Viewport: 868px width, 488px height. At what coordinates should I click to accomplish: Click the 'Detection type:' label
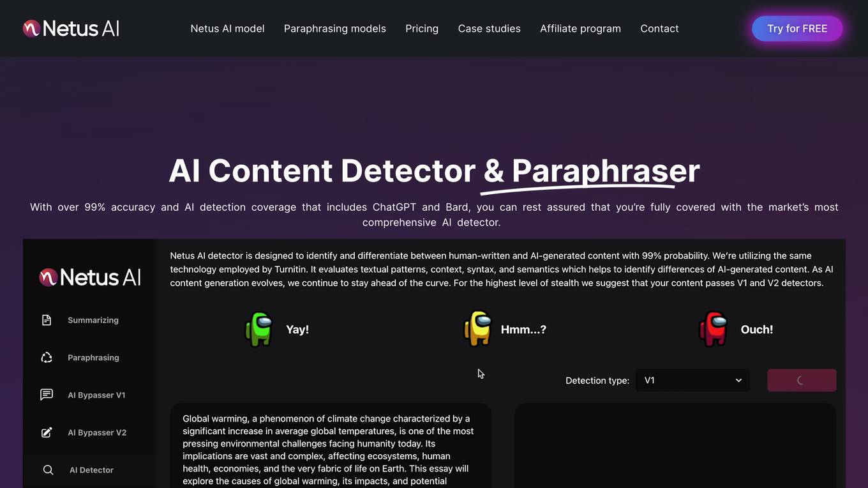[x=597, y=381]
